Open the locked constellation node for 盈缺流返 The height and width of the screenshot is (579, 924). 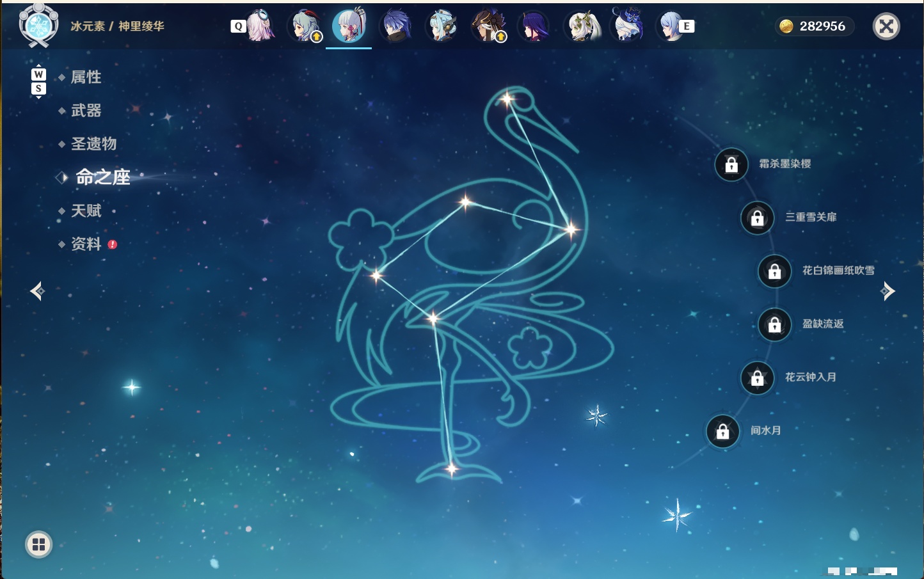click(x=775, y=324)
